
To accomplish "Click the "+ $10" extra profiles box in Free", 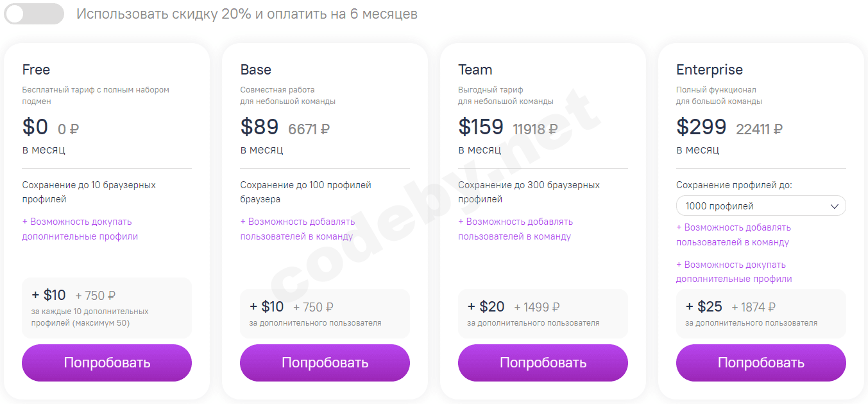I will [106, 308].
